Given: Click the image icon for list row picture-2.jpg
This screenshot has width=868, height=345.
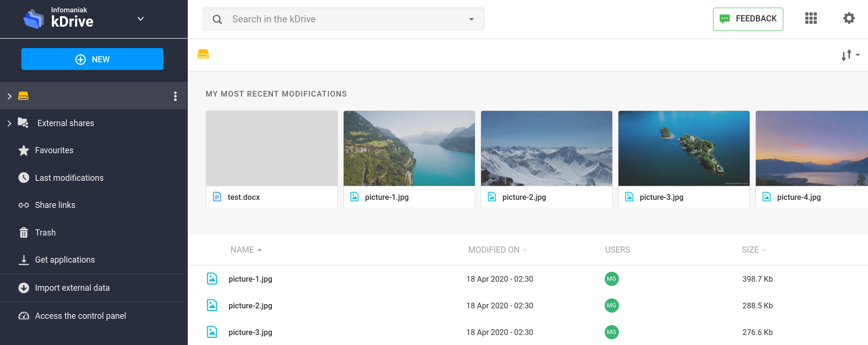Looking at the screenshot, I should click(x=212, y=305).
